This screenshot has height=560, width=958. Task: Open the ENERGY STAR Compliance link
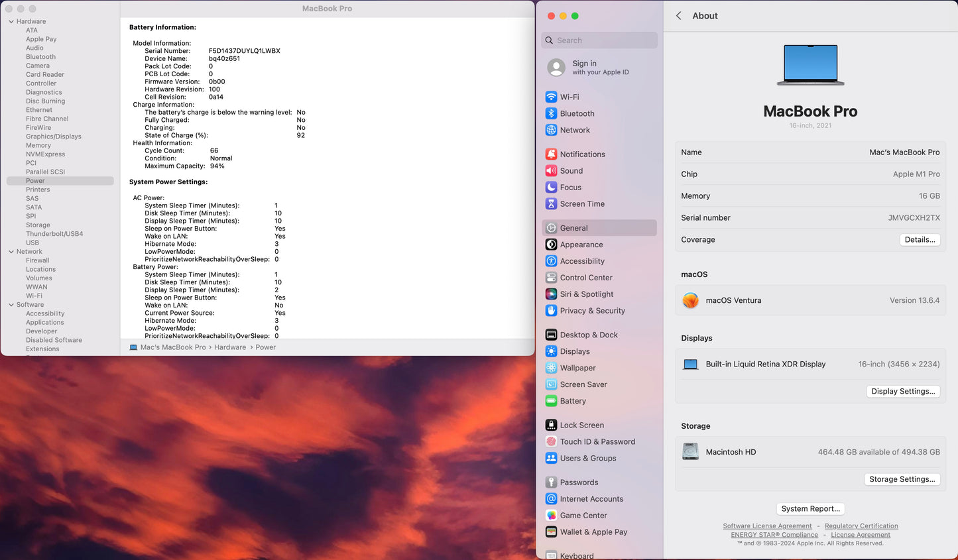click(x=774, y=535)
